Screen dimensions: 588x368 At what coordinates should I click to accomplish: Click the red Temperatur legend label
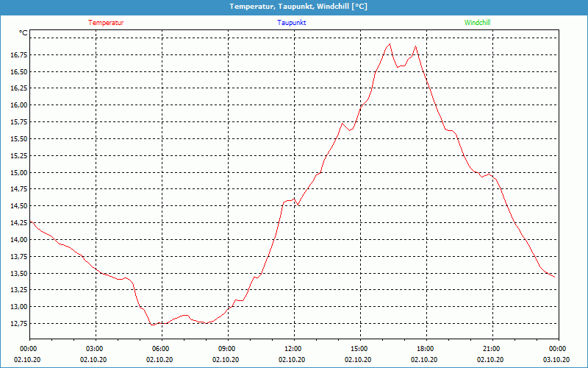pos(106,23)
